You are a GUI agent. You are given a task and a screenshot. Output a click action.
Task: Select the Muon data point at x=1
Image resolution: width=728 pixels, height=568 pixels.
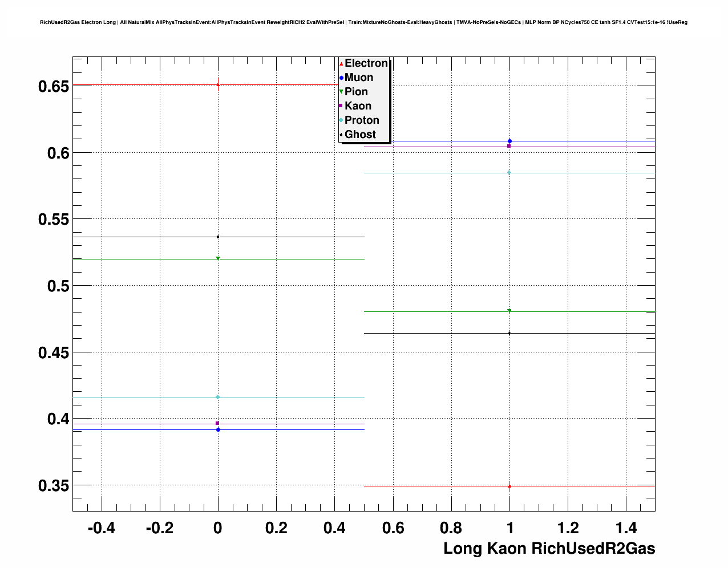(x=509, y=141)
